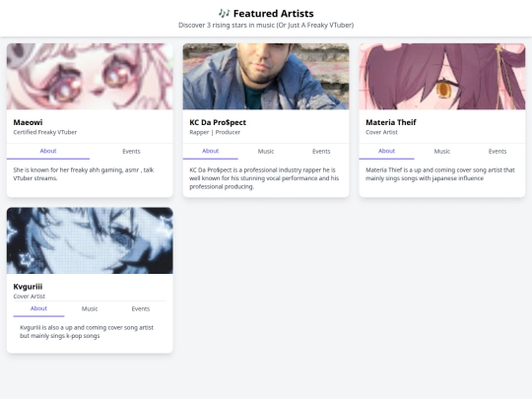This screenshot has height=399, width=532.
Task: Select KC Da Pro$pect's About tab
Action: point(211,152)
